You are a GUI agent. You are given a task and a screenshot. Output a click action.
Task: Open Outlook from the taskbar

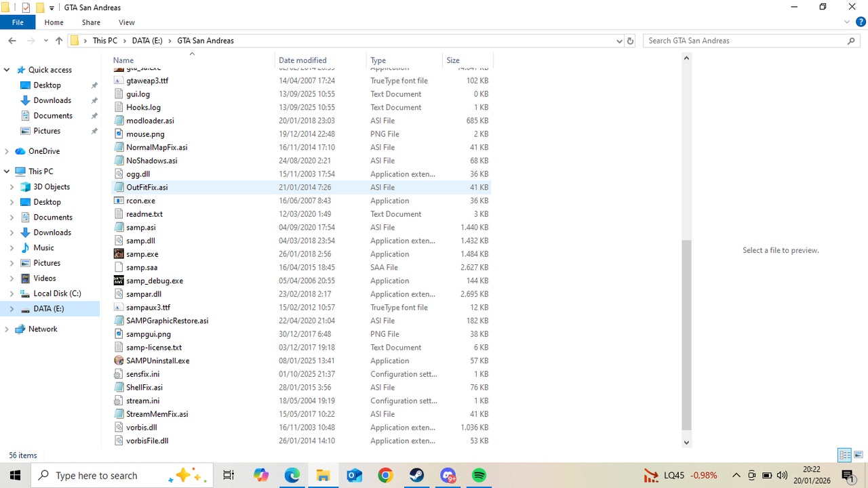coord(354,475)
